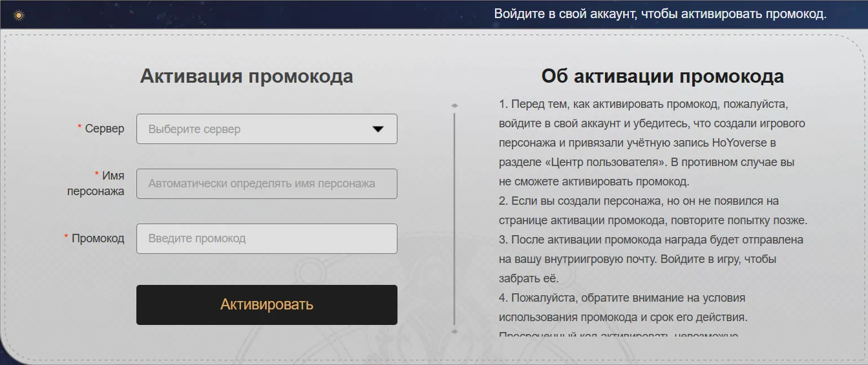The image size is (868, 365).
Task: Focus the character name input field
Action: point(267,184)
